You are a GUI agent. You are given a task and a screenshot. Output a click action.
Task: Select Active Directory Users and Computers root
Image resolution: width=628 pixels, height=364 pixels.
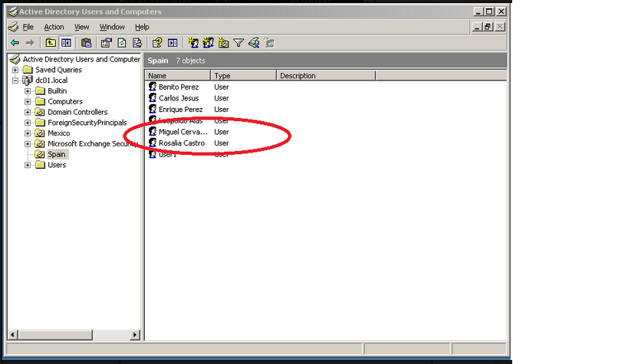coord(81,59)
